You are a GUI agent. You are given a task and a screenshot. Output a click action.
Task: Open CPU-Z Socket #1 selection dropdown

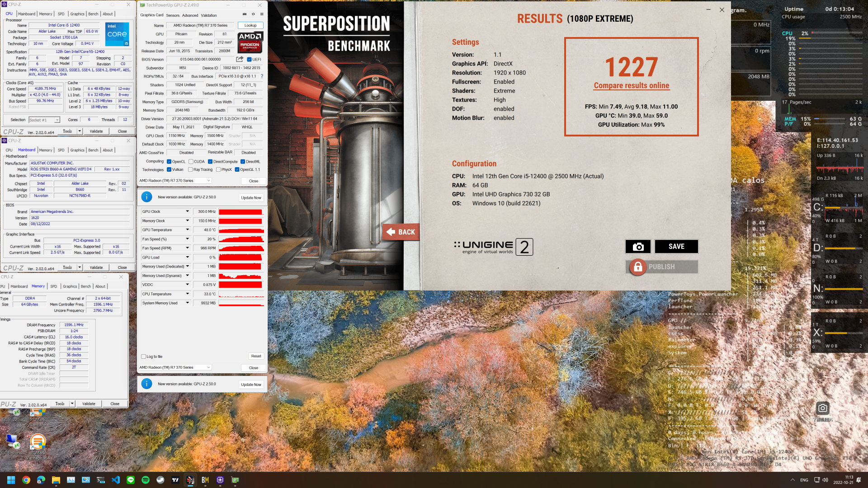tap(44, 120)
